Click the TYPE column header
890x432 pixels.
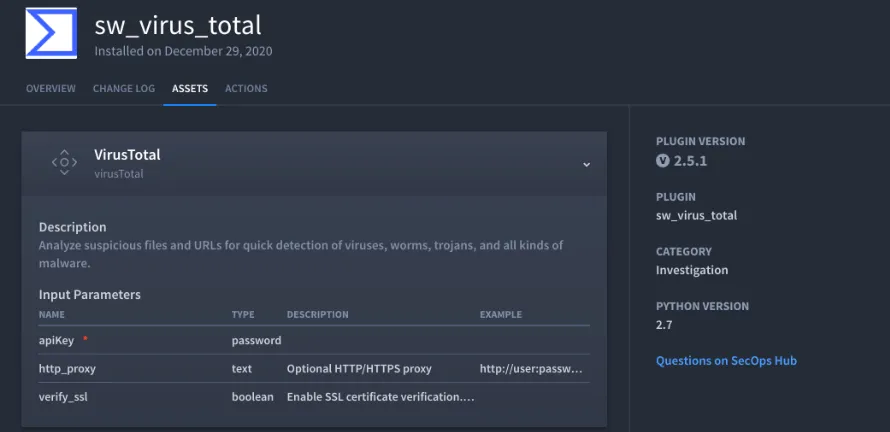243,314
